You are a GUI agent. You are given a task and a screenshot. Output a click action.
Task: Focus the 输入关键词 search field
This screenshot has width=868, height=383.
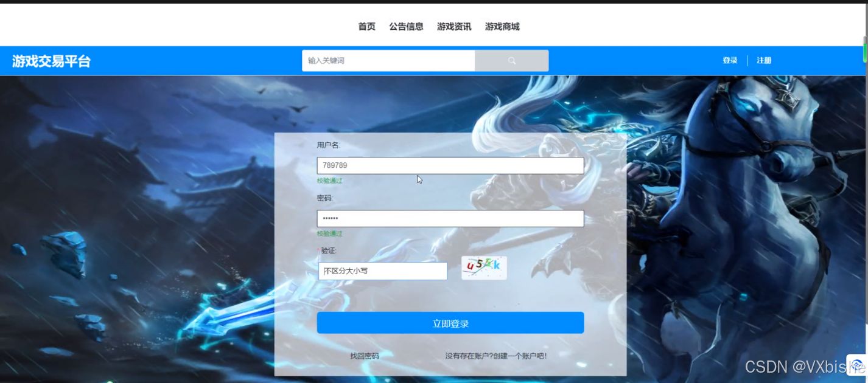point(388,61)
